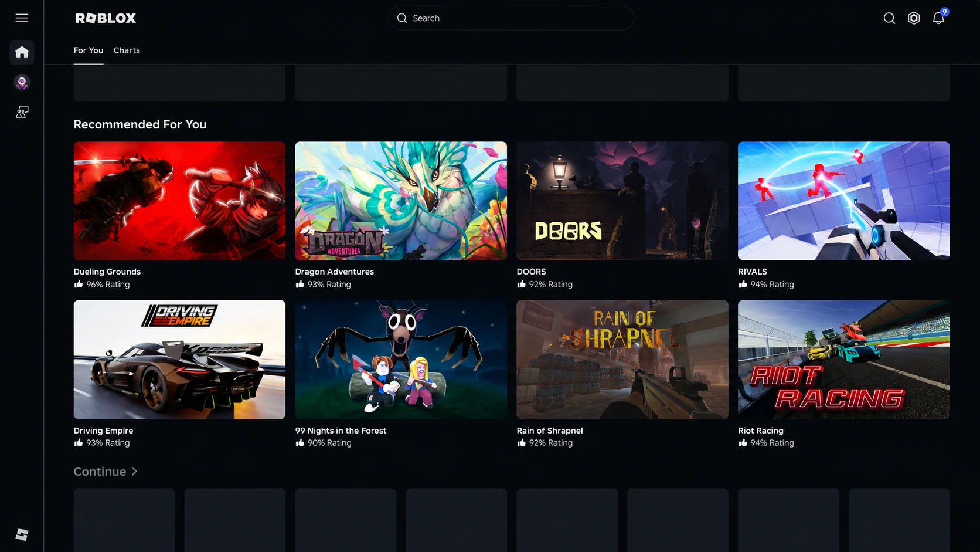Click 99 Nights in the Forest title
980x552 pixels.
coord(341,431)
